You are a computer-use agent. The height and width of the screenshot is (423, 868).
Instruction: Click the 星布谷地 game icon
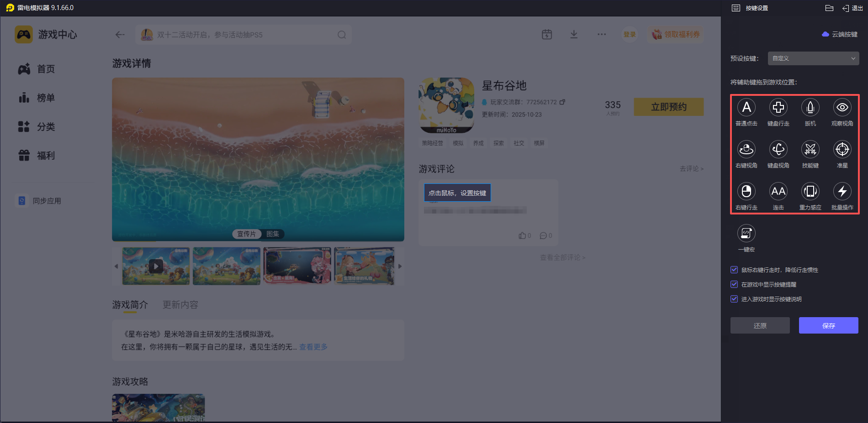[x=446, y=105]
